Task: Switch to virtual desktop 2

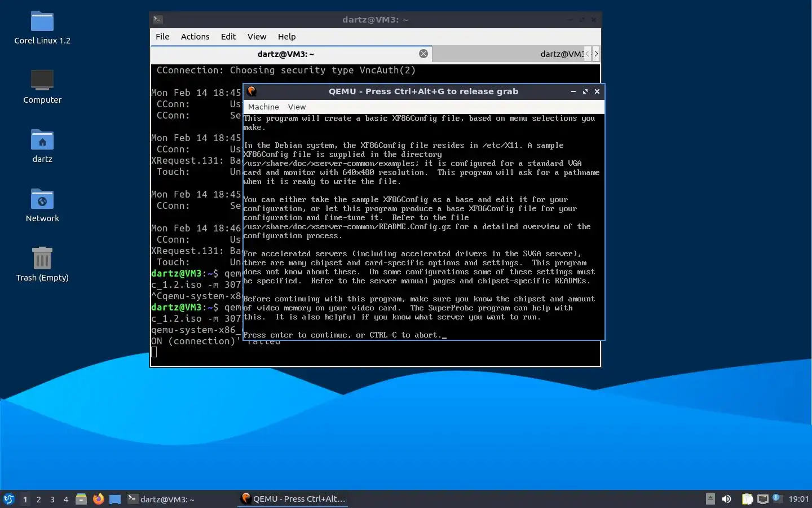Action: (38, 499)
